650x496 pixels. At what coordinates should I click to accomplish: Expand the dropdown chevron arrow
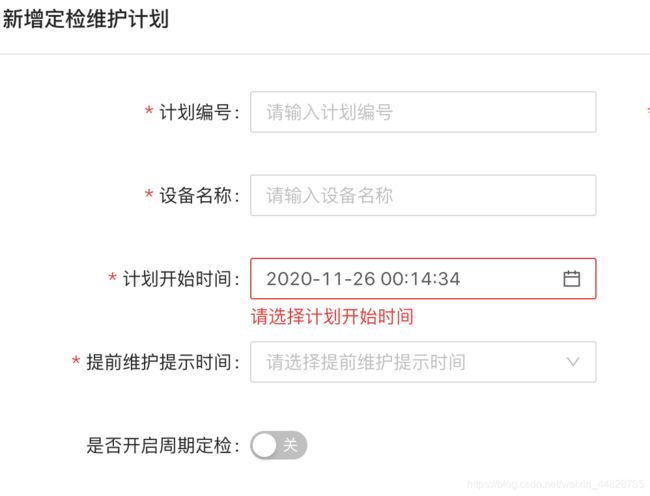click(573, 362)
